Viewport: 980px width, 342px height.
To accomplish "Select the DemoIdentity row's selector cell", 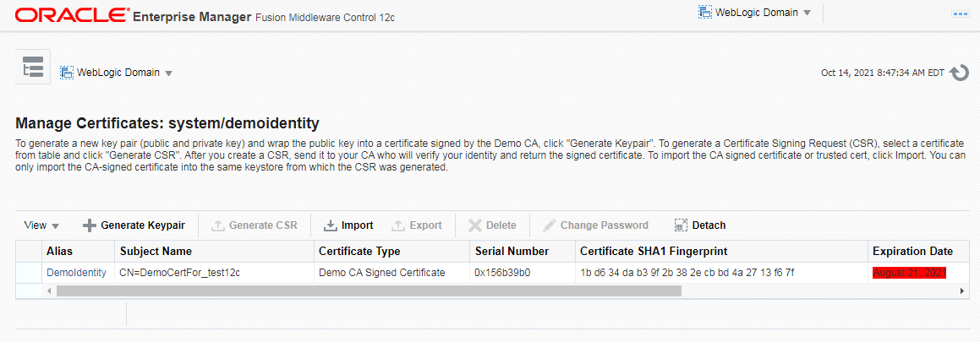I will [x=29, y=273].
